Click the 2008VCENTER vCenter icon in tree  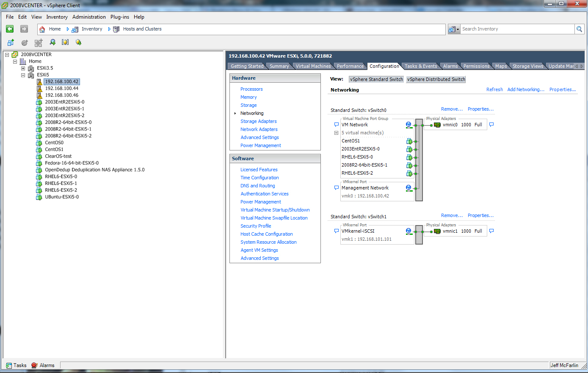[15, 55]
